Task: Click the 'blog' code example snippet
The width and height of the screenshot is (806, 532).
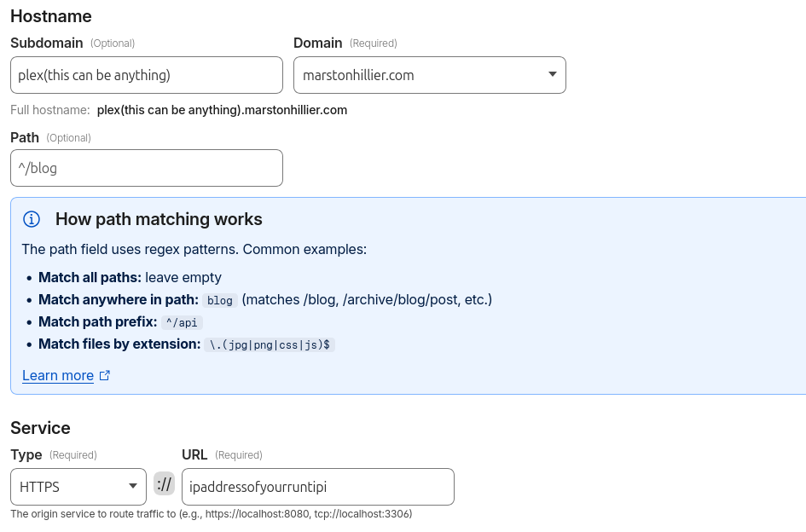Action: click(220, 300)
